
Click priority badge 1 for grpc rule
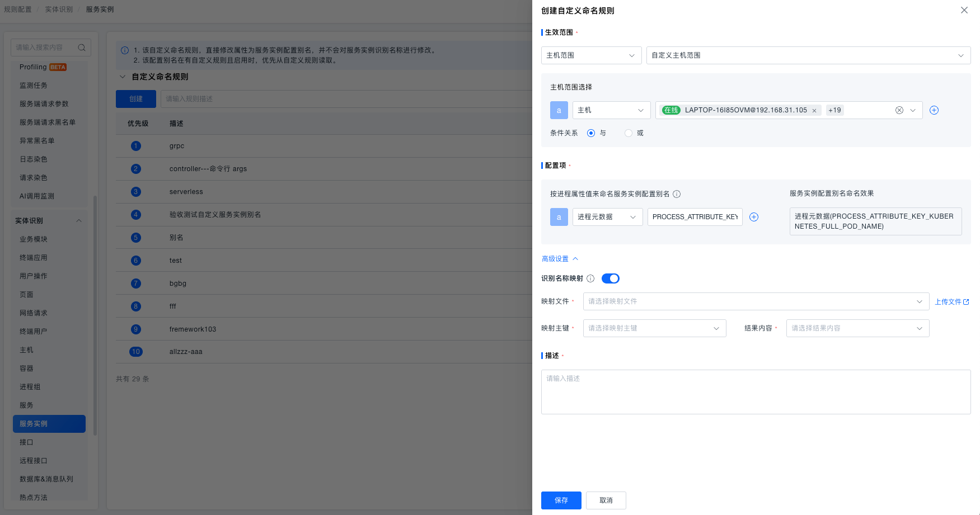pyautogui.click(x=135, y=146)
